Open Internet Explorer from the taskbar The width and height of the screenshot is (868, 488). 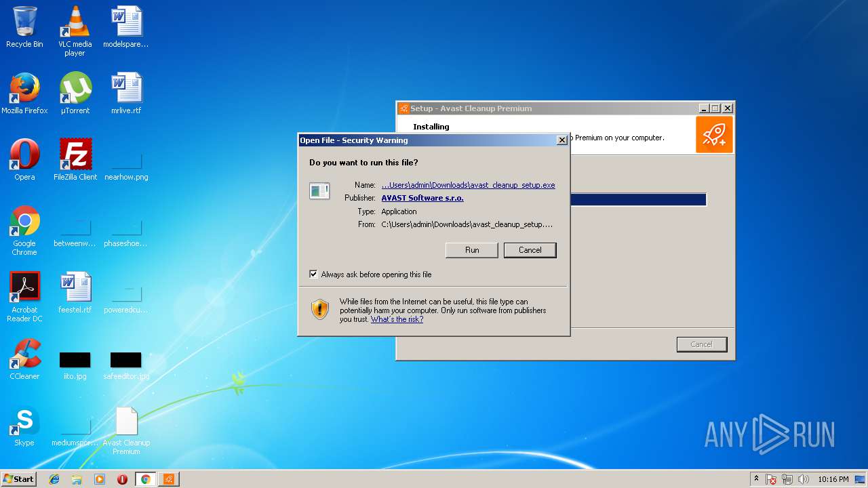point(54,479)
